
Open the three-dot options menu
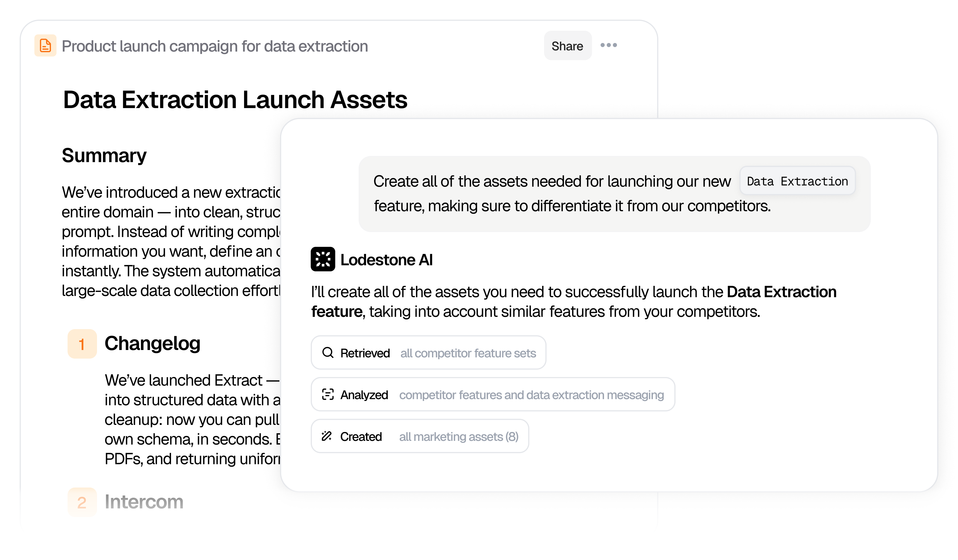pos(609,45)
